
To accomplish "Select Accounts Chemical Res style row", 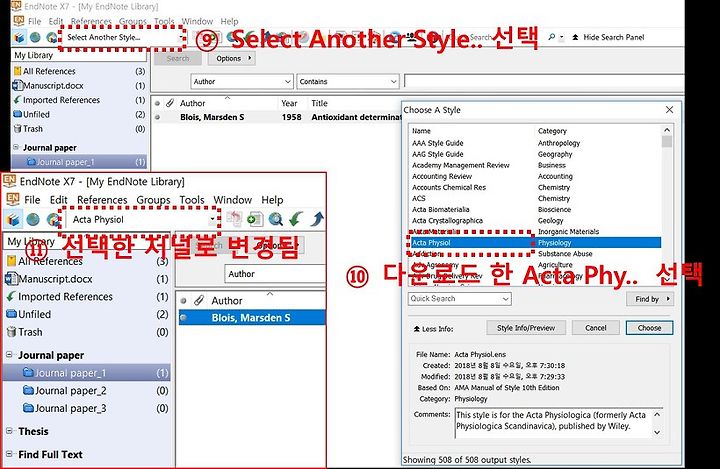I will pos(535,187).
